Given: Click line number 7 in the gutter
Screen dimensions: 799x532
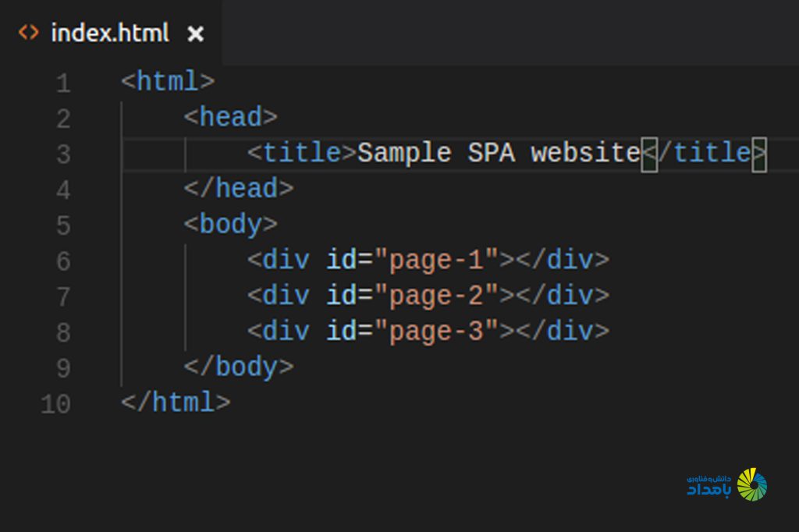Looking at the screenshot, I should 63,297.
